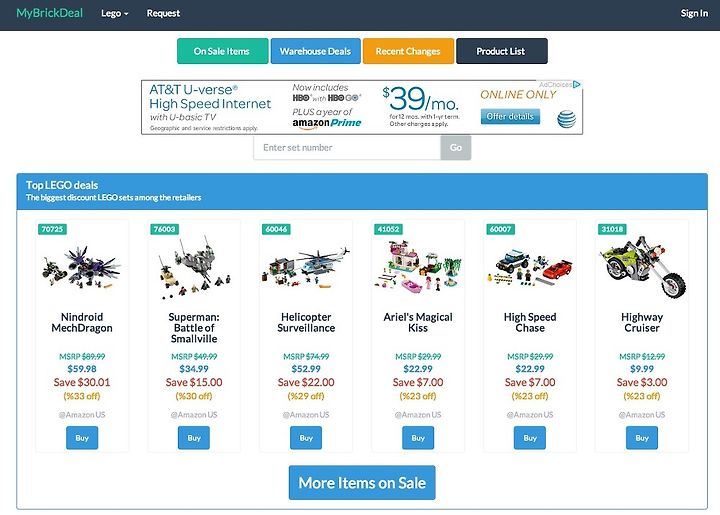This screenshot has width=720, height=515.
Task: Click High Speed Chase title
Action: click(x=530, y=323)
